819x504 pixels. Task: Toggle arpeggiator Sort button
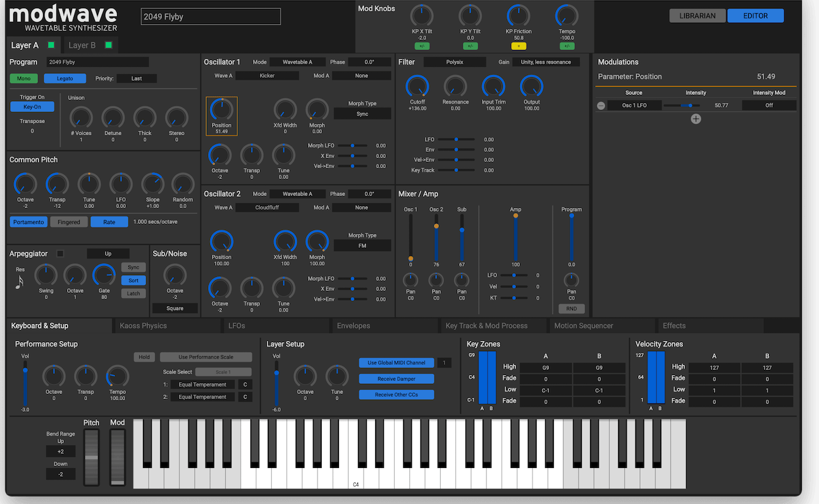(x=133, y=280)
